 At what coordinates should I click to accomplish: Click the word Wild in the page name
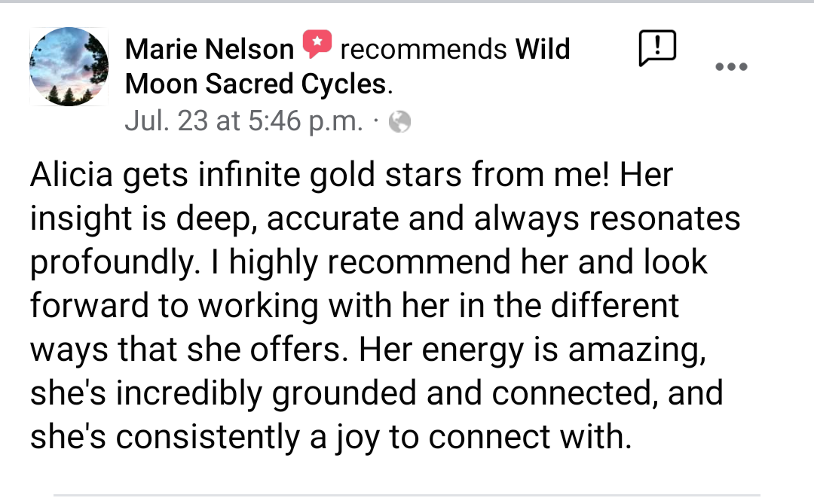click(x=543, y=50)
